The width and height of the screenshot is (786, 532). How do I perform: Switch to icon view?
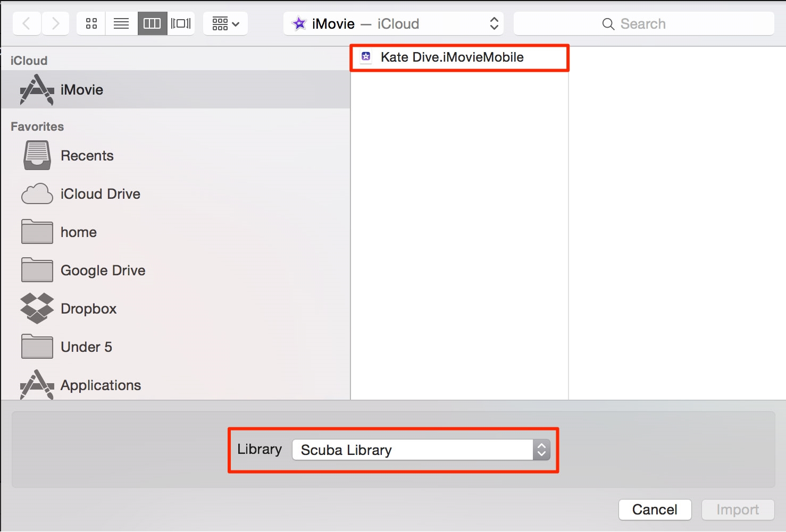91,23
